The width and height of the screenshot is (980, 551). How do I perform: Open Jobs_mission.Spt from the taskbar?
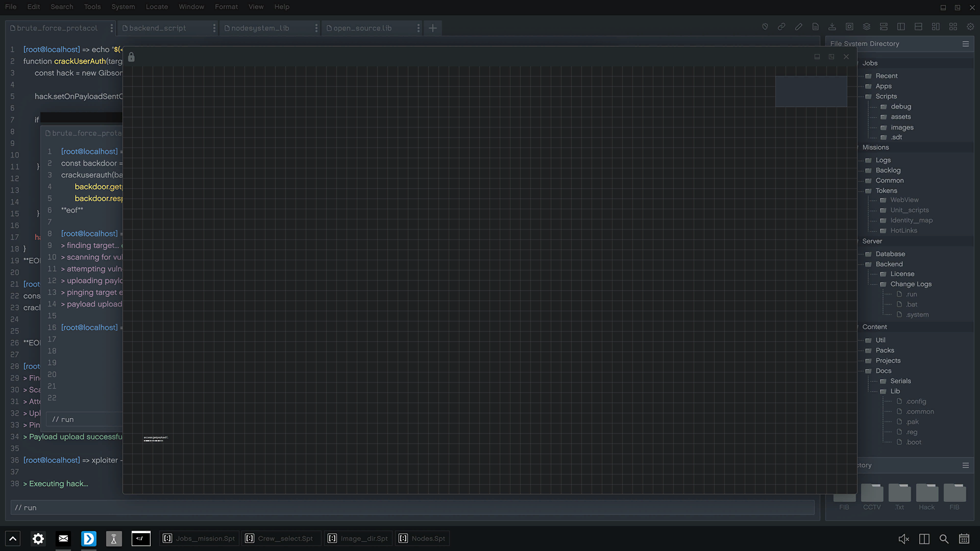200,538
